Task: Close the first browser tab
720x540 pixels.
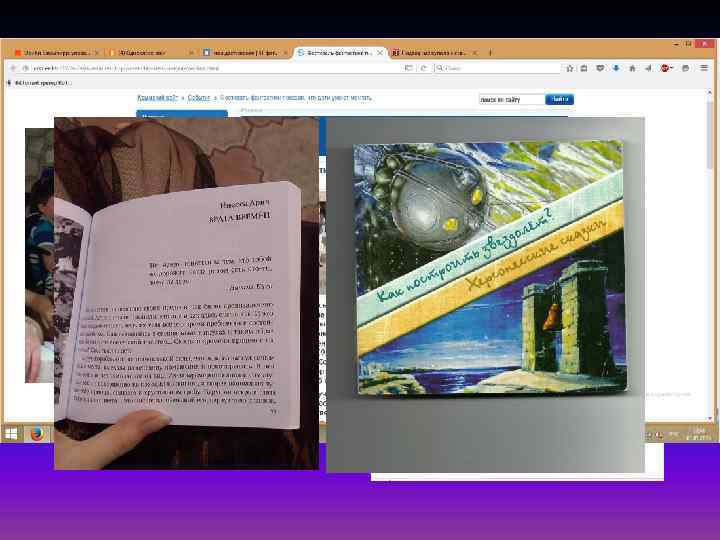Action: [96, 53]
